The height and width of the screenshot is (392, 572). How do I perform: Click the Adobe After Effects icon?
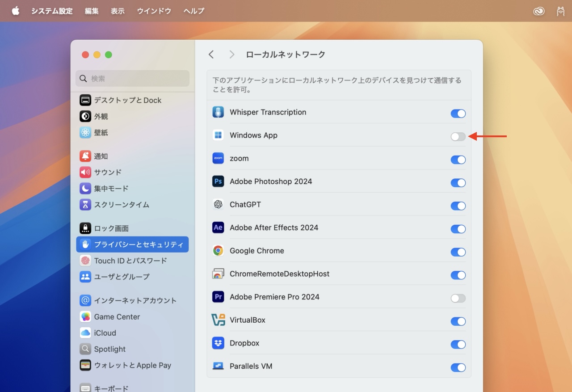click(218, 228)
